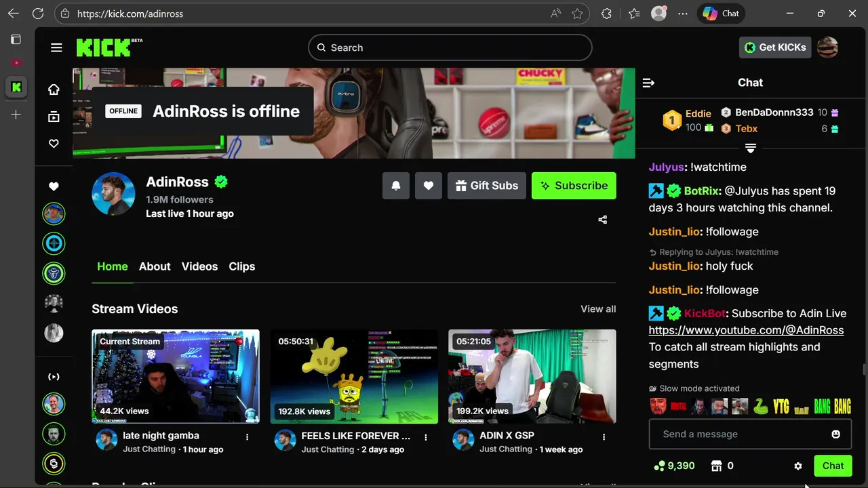Click the notification bell button for AdinRoss
This screenshot has width=868, height=488.
(x=396, y=186)
